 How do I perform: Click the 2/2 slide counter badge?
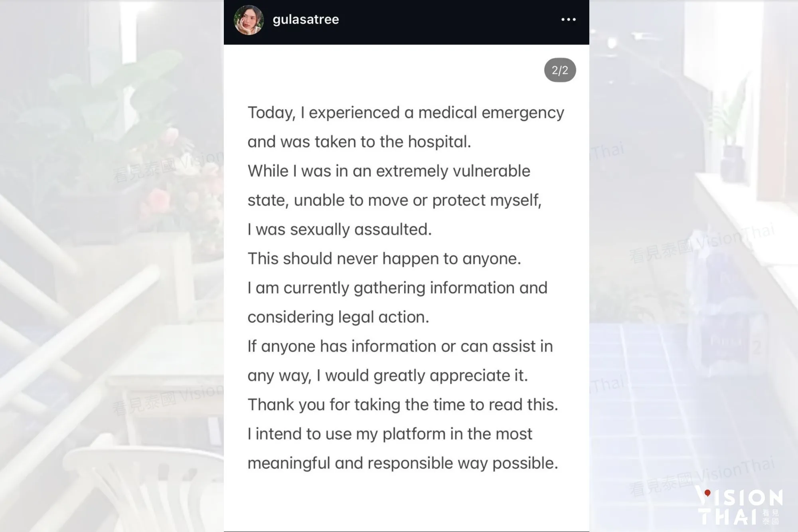[560, 70]
